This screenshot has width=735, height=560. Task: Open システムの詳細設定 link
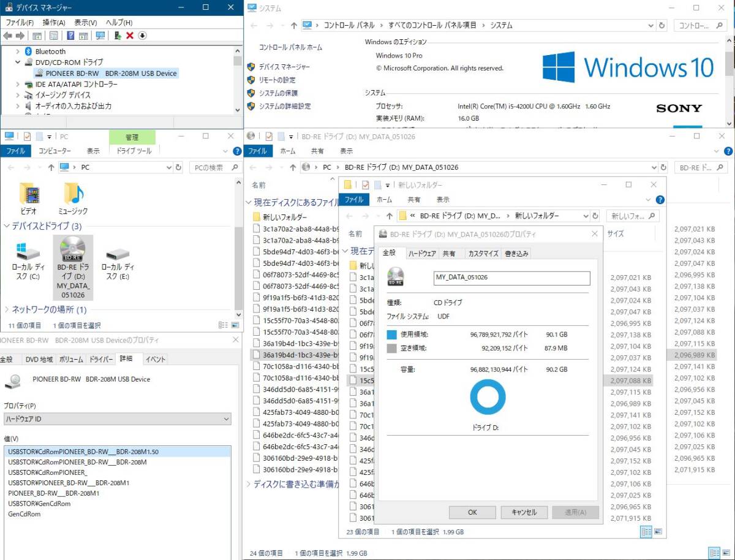pos(285,106)
